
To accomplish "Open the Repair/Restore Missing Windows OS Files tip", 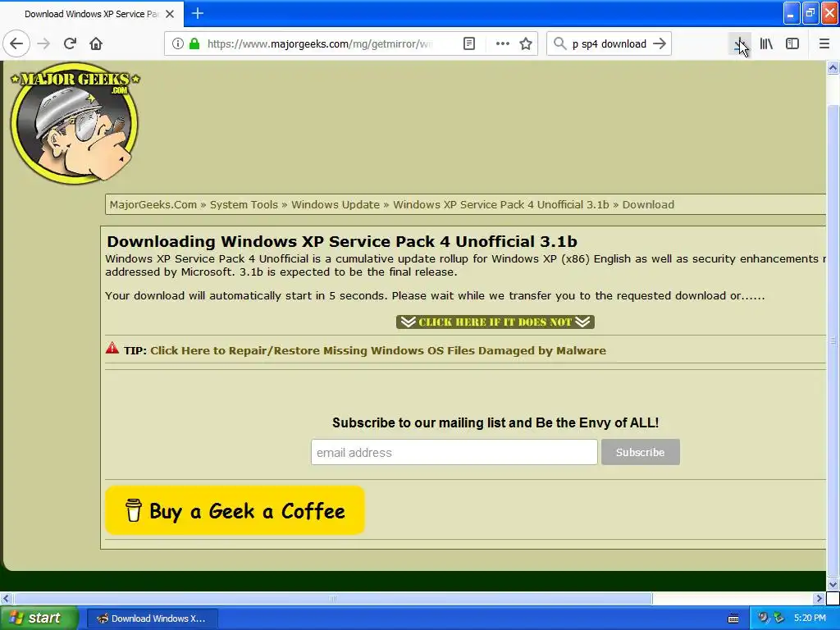I will pyautogui.click(x=377, y=350).
